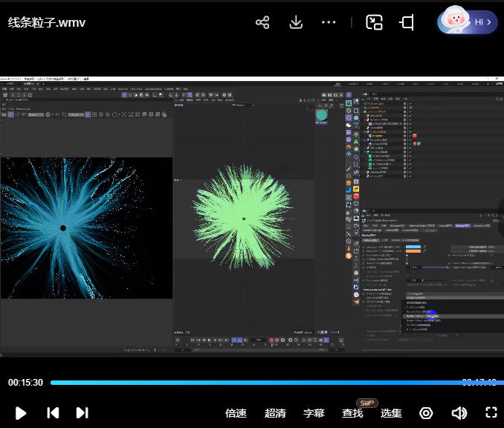Viewport: 504px width, 428px height.
Task: Open the more options ellipsis menu
Action: 329,22
